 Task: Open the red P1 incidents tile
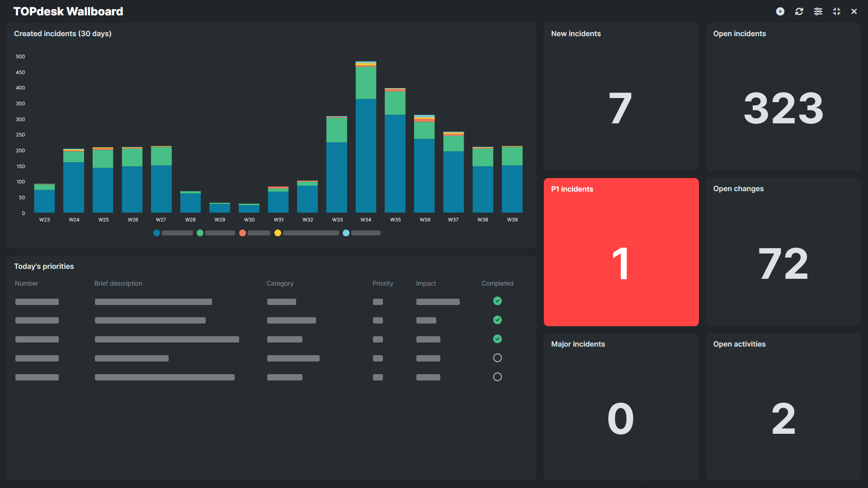pos(621,252)
